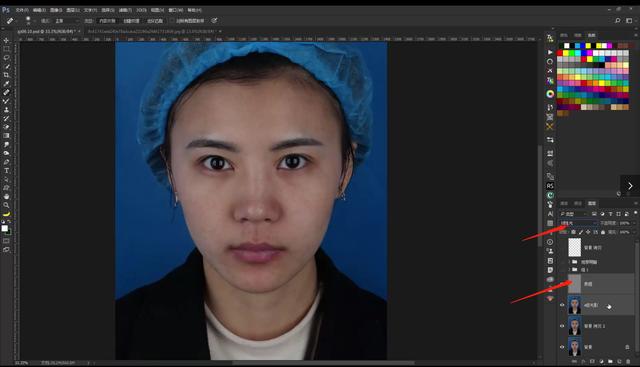Open the layer blend mode dropdown
The image size is (640, 367).
(578, 223)
